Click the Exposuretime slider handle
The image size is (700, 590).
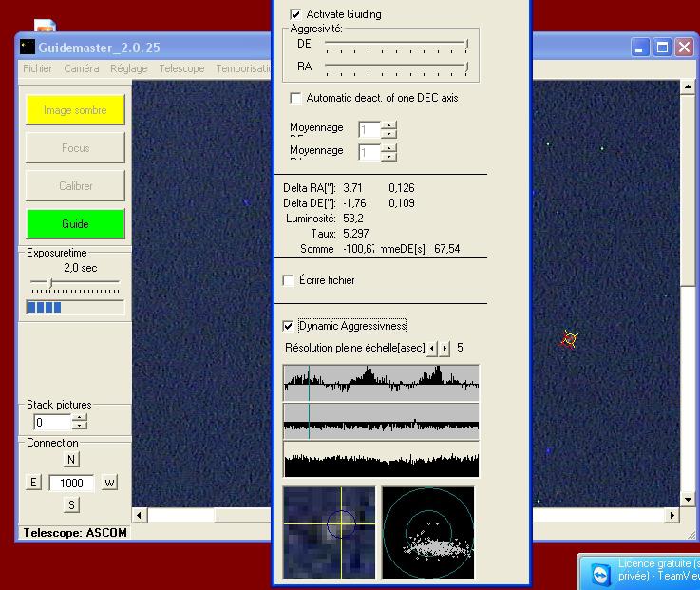coord(50,283)
